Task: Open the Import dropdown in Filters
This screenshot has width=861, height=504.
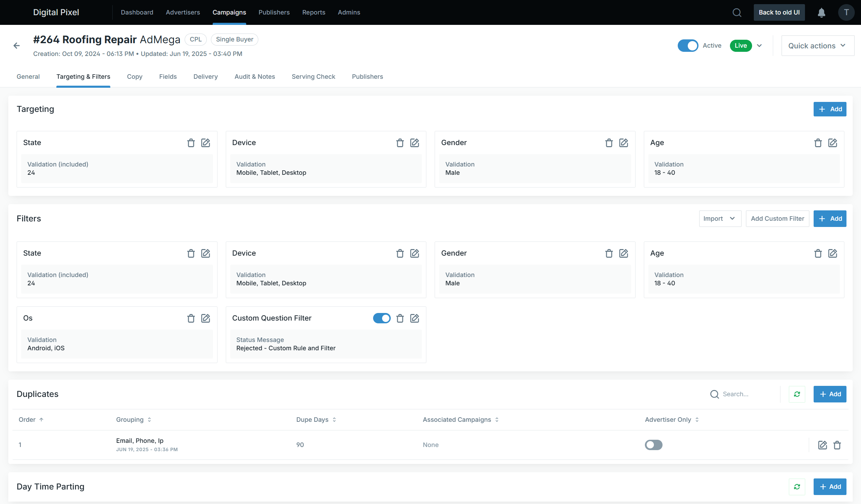Action: point(720,219)
